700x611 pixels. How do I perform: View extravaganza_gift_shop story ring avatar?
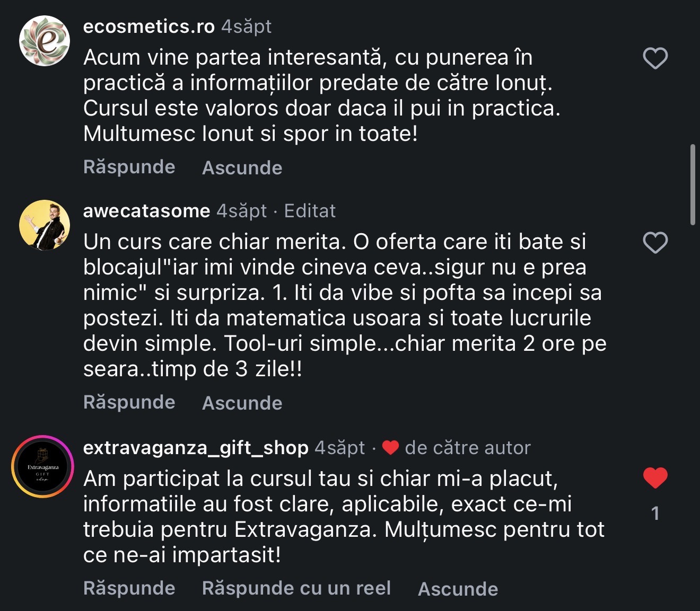pyautogui.click(x=42, y=466)
